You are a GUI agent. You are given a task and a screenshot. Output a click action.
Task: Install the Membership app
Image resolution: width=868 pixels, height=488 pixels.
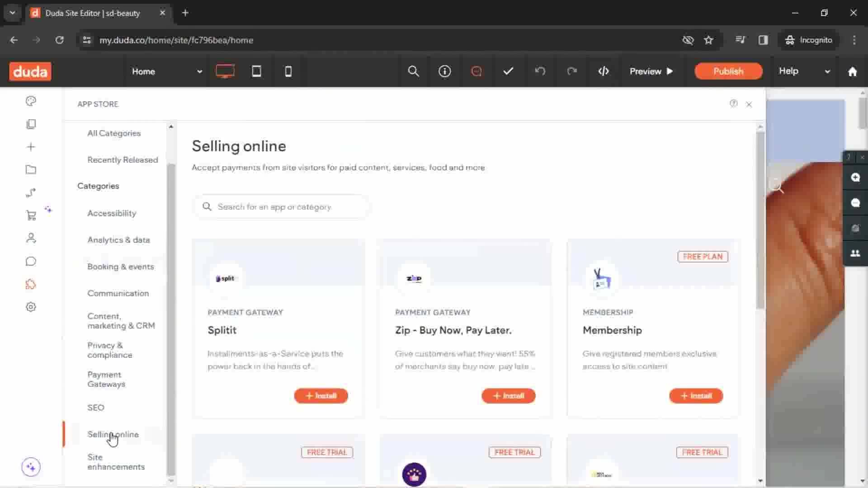(696, 396)
